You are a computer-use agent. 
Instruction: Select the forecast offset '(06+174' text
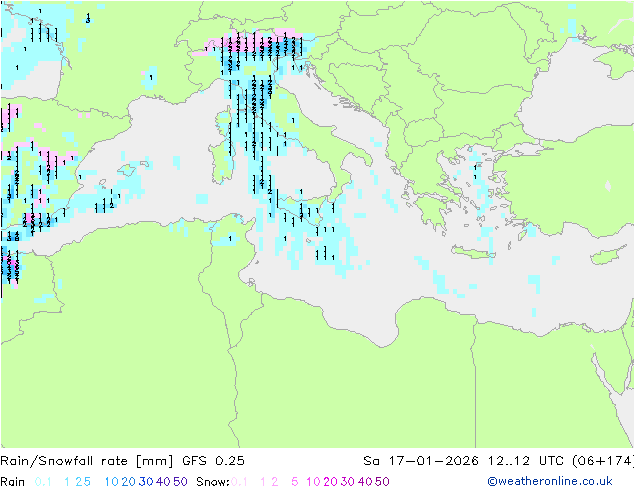[602, 461]
